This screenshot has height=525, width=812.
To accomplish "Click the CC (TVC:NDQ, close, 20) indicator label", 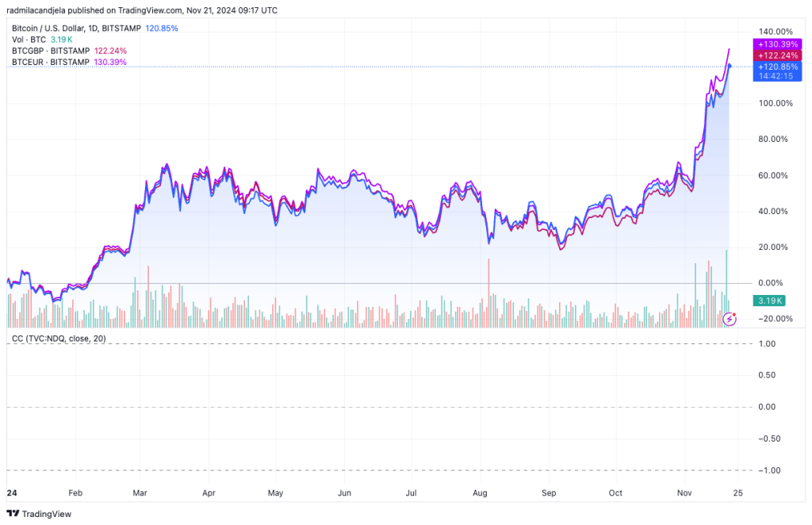I will [x=59, y=339].
